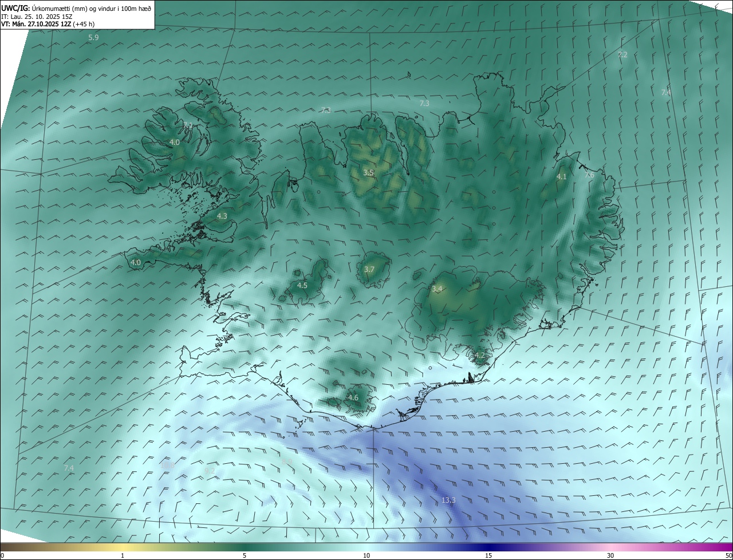Click the 7.2 value label
733x560 pixels.
622,55
